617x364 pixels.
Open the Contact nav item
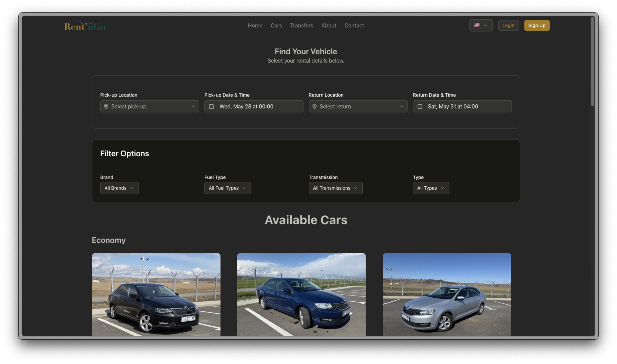354,25
